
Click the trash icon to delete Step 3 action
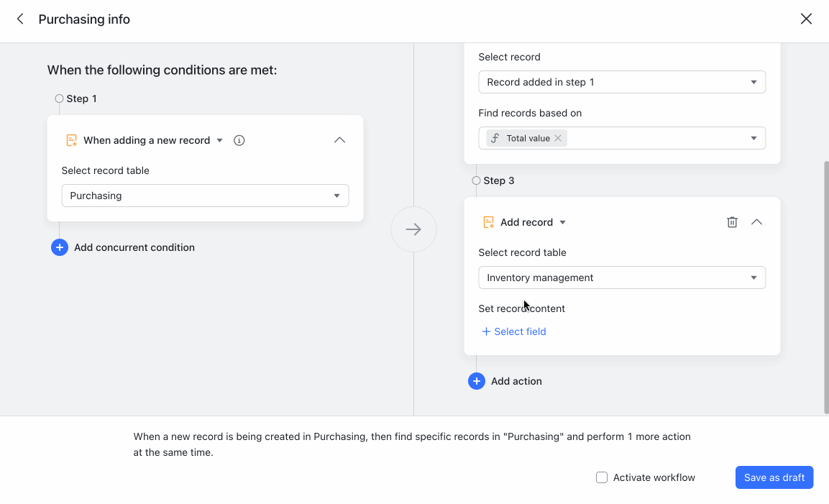pyautogui.click(x=732, y=222)
